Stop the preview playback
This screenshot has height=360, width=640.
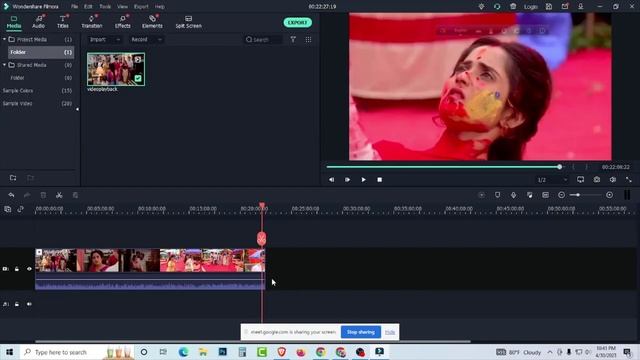(x=380, y=180)
